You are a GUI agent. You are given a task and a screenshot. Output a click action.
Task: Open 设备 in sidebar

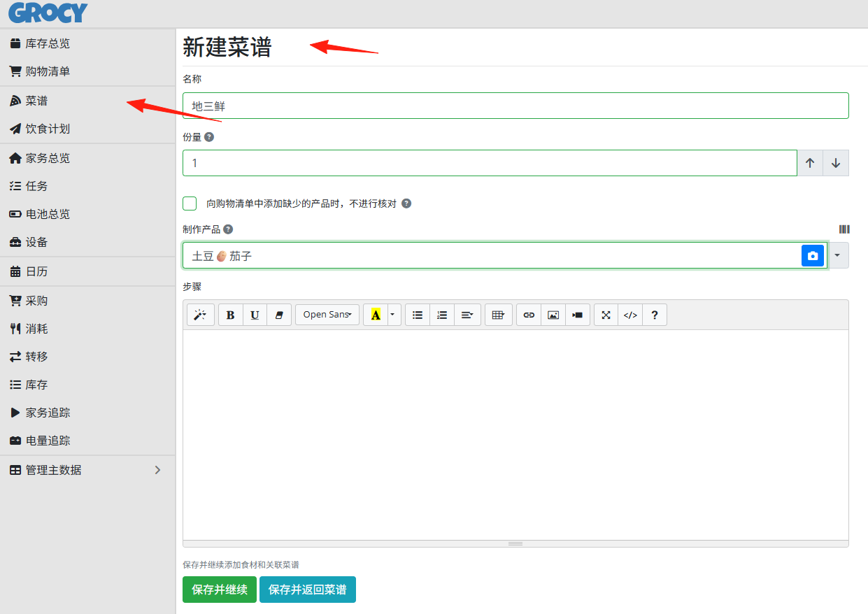point(87,242)
